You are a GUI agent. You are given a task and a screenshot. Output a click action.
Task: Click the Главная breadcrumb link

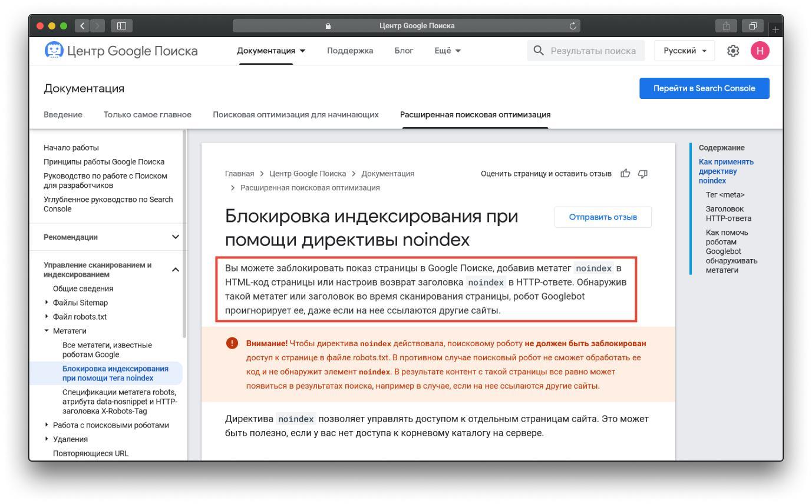240,173
